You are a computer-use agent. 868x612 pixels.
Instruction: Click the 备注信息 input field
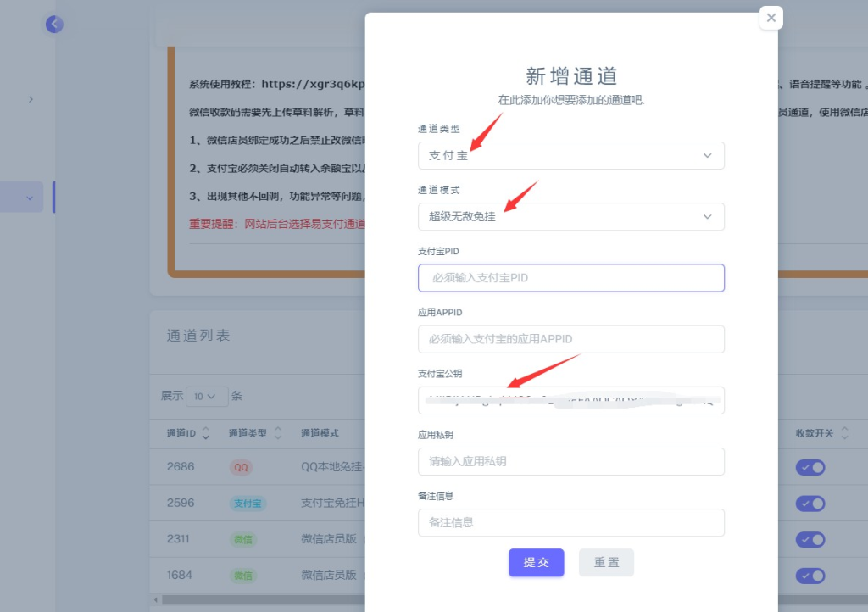click(x=570, y=522)
